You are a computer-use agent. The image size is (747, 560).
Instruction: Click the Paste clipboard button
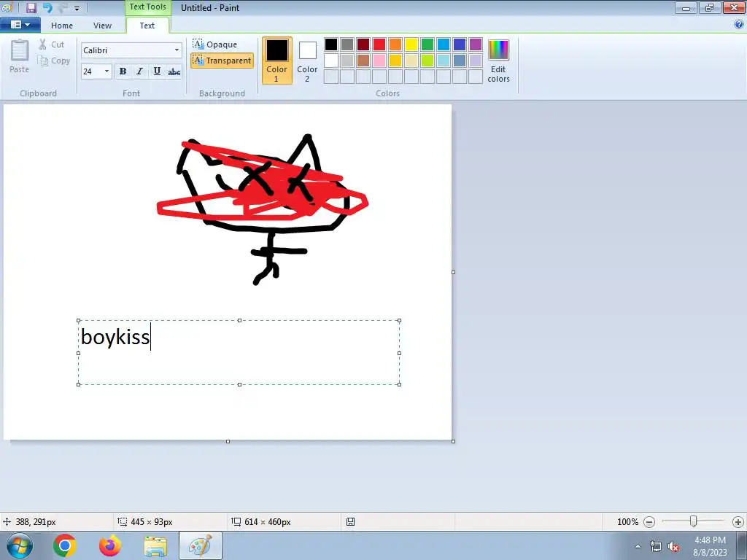(20, 56)
